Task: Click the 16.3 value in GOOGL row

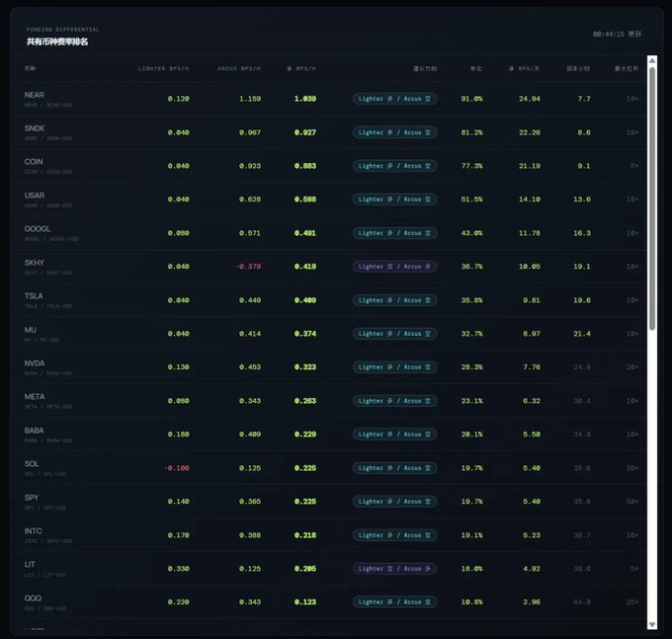Action: pos(582,233)
